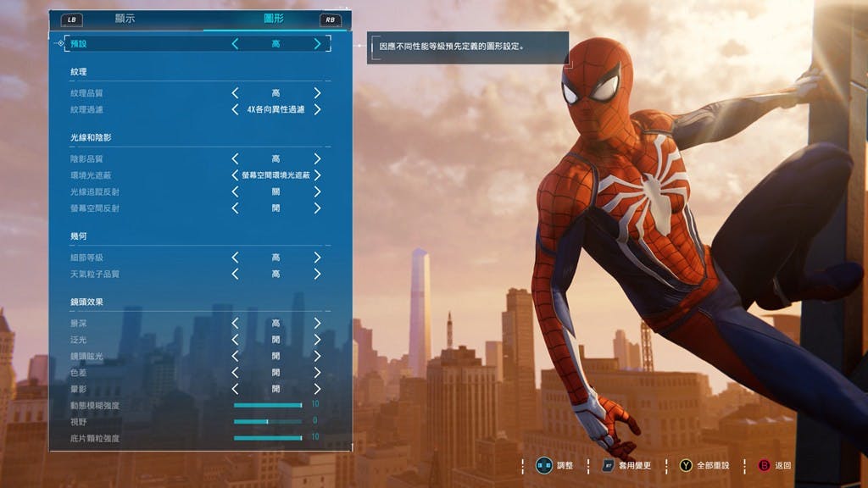Select the 預設 preset row label
Viewport: 868px width, 488px height.
click(79, 44)
